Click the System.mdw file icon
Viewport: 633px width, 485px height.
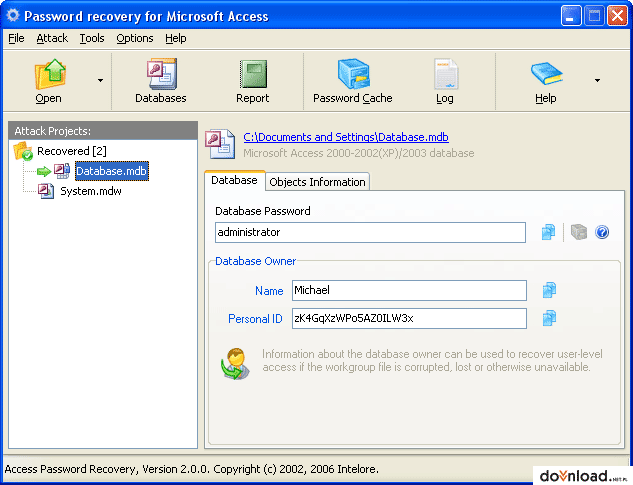(46, 191)
